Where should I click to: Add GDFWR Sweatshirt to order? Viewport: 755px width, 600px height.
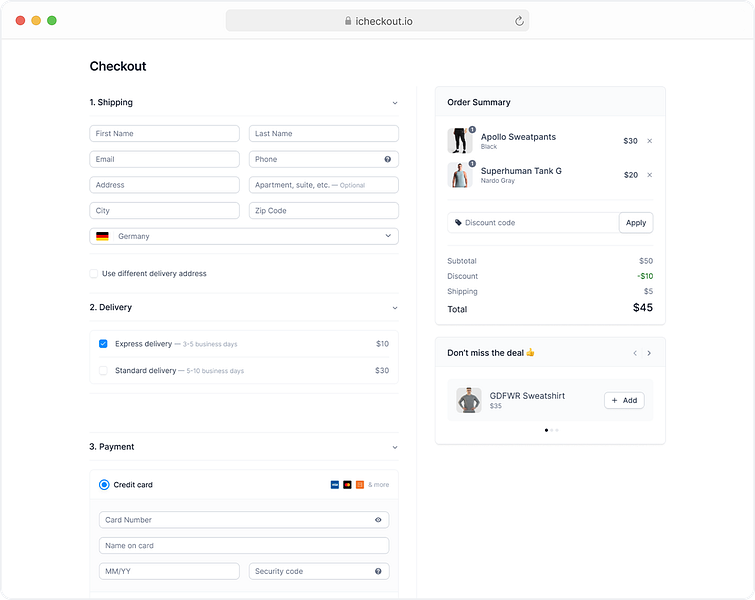tap(624, 400)
